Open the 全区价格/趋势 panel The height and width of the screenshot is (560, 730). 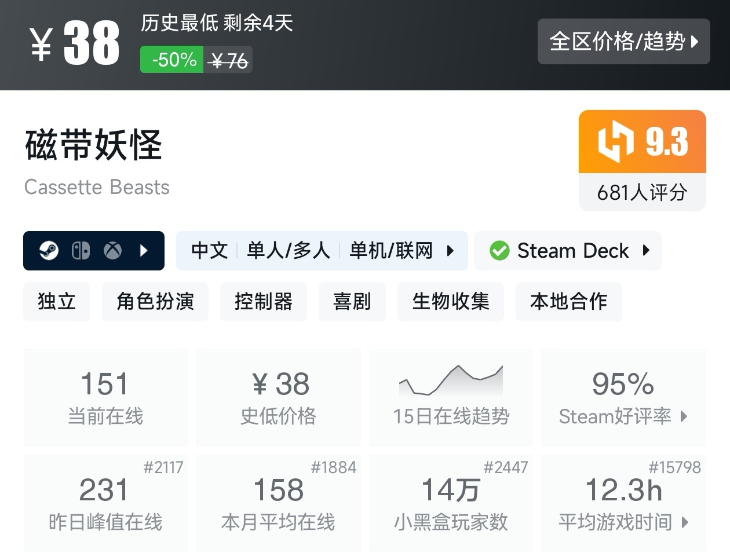tap(624, 42)
